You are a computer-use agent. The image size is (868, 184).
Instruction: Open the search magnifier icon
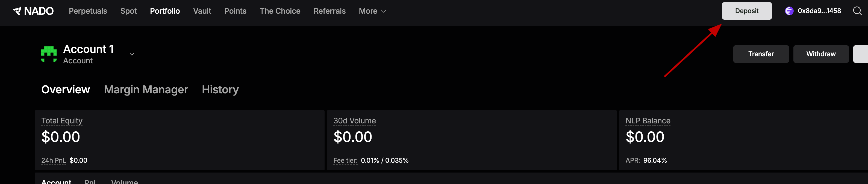(857, 11)
